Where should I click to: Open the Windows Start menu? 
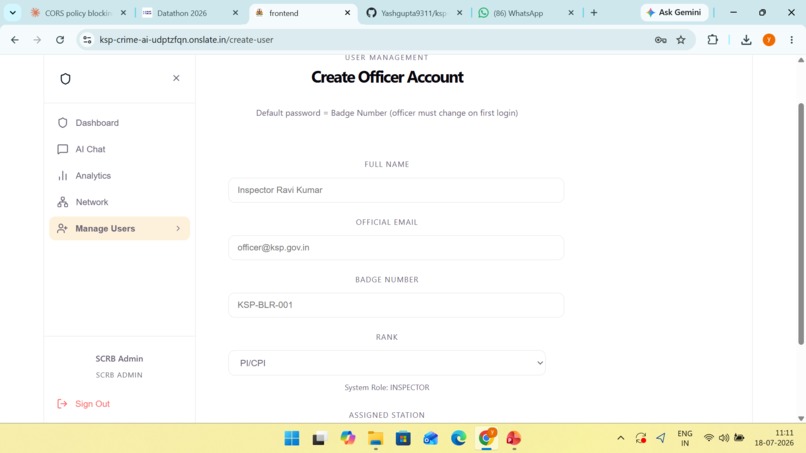(292, 438)
